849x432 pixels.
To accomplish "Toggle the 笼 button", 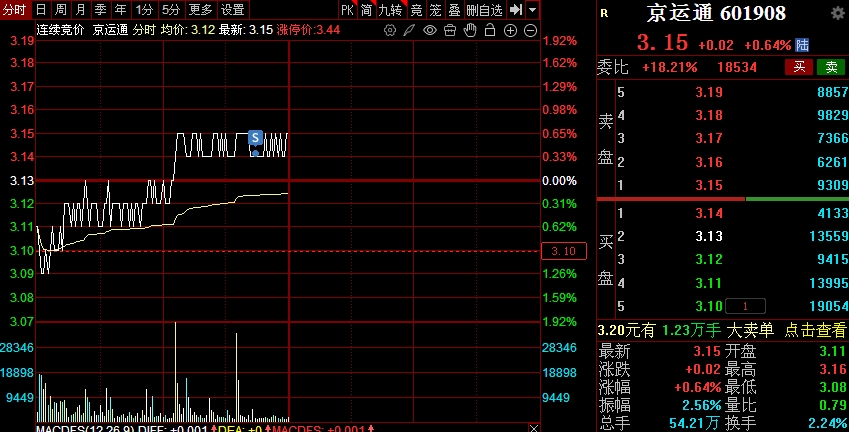I will (435, 10).
